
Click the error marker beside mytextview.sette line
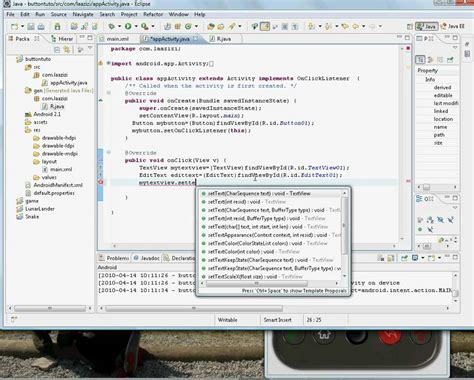coord(101,182)
